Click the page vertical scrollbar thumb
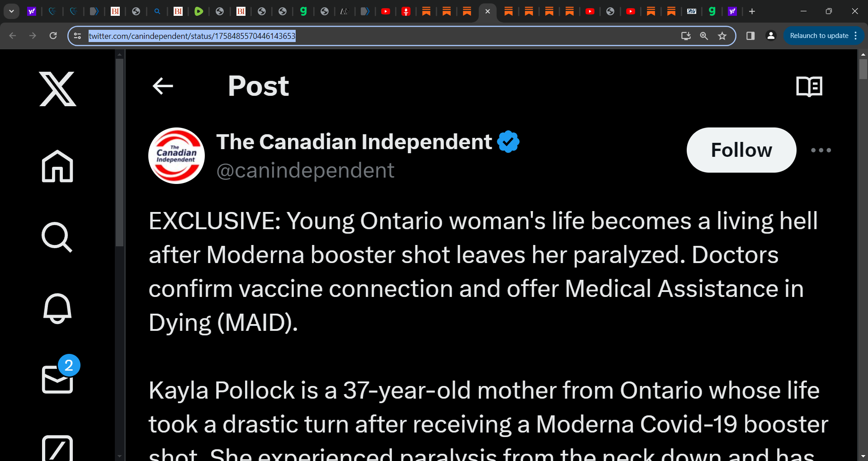 863,69
